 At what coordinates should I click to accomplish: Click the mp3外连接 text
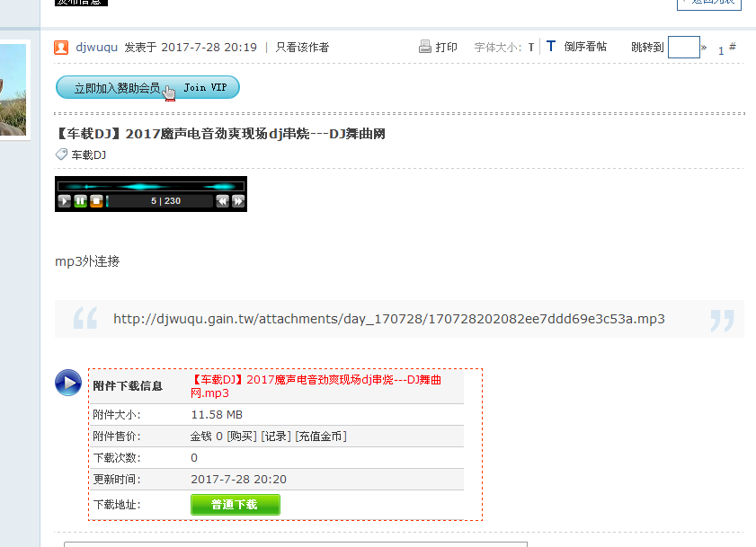point(87,261)
